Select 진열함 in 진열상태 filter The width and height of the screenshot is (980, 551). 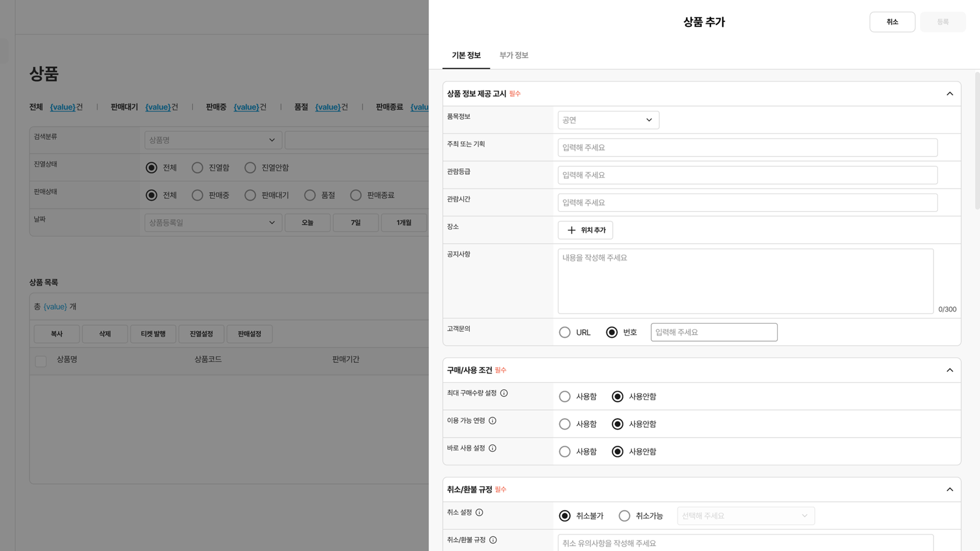197,168
